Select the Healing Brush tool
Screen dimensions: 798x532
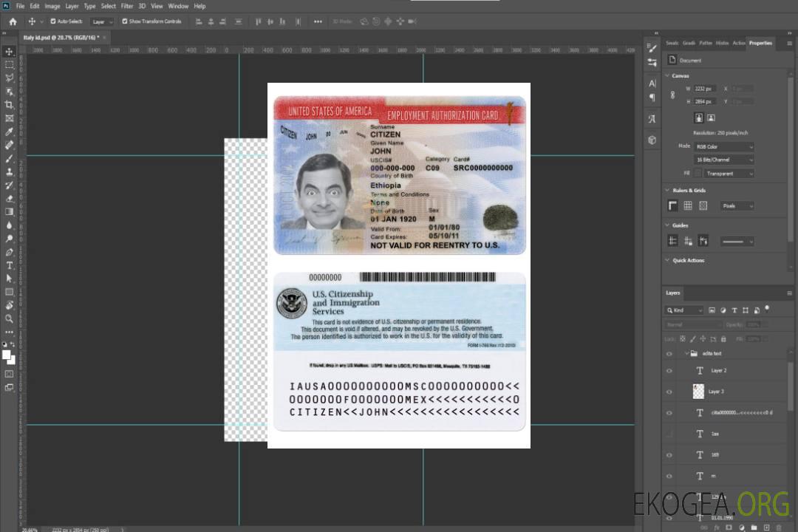pos(9,145)
